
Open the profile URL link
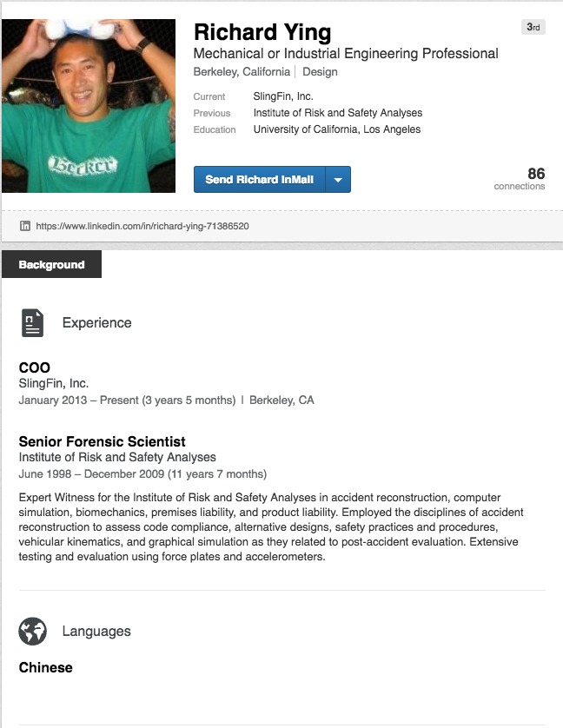[142, 226]
